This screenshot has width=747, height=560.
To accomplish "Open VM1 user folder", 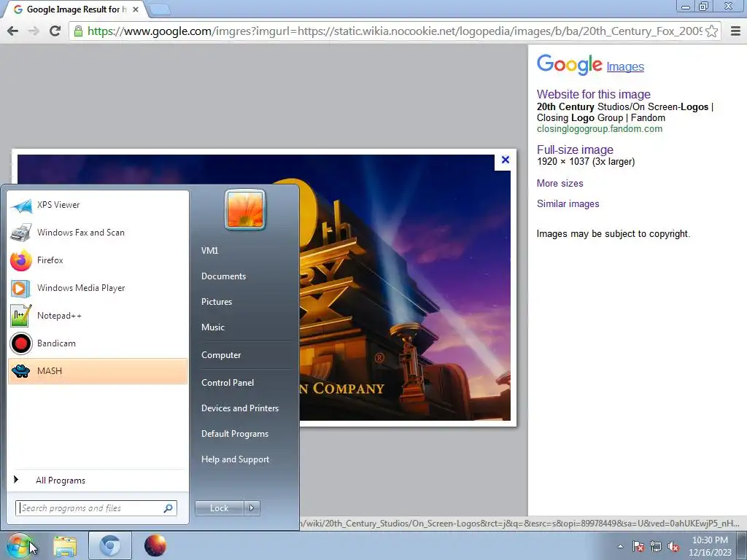I will (209, 251).
